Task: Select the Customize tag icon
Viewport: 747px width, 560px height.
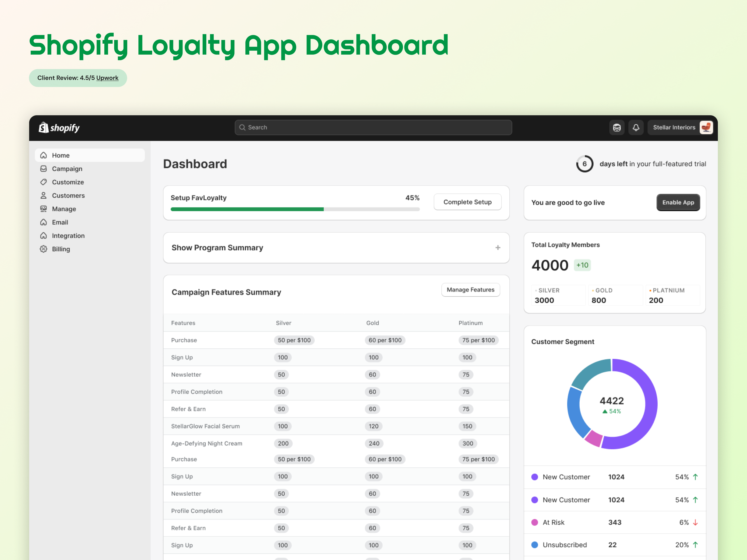Action: click(x=44, y=182)
